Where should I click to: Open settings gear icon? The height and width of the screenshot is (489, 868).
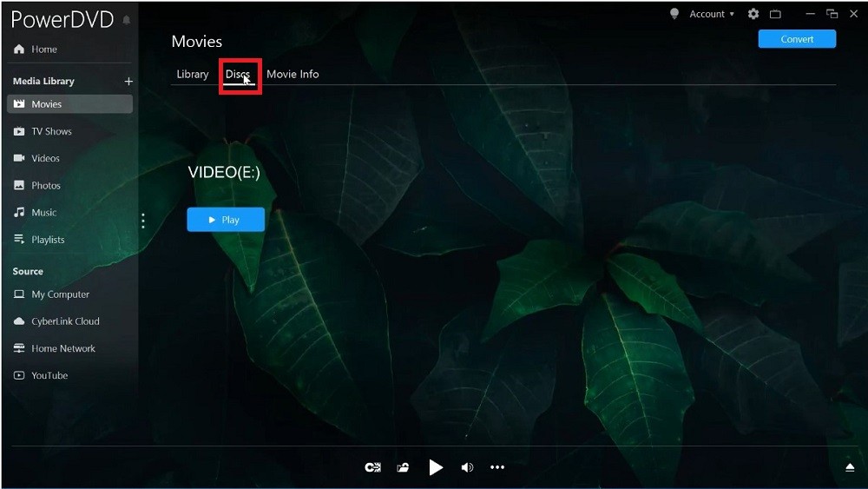click(753, 14)
